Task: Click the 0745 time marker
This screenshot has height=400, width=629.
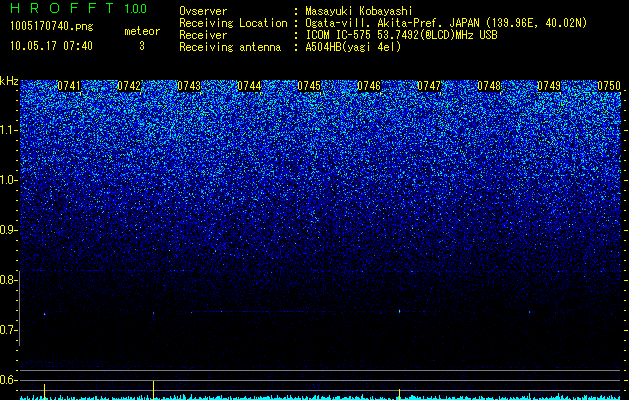Action: click(309, 86)
